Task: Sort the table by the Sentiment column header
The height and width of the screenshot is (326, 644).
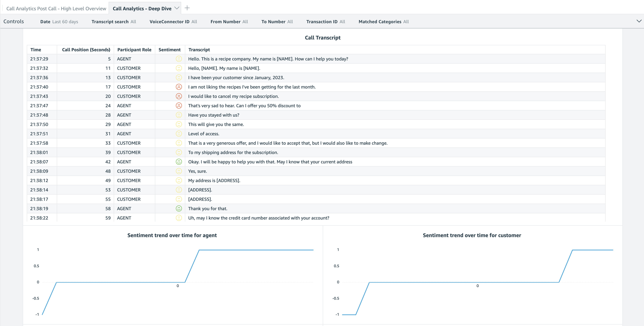Action: [x=170, y=49]
